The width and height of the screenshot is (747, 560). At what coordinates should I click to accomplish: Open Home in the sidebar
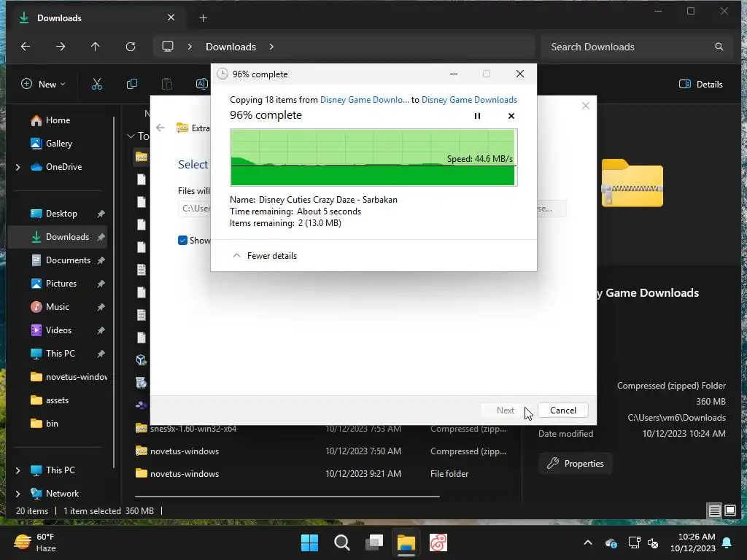tap(57, 120)
